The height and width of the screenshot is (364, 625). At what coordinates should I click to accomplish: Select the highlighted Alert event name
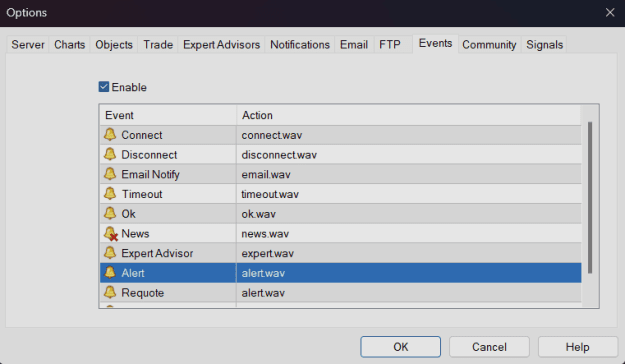coord(133,273)
